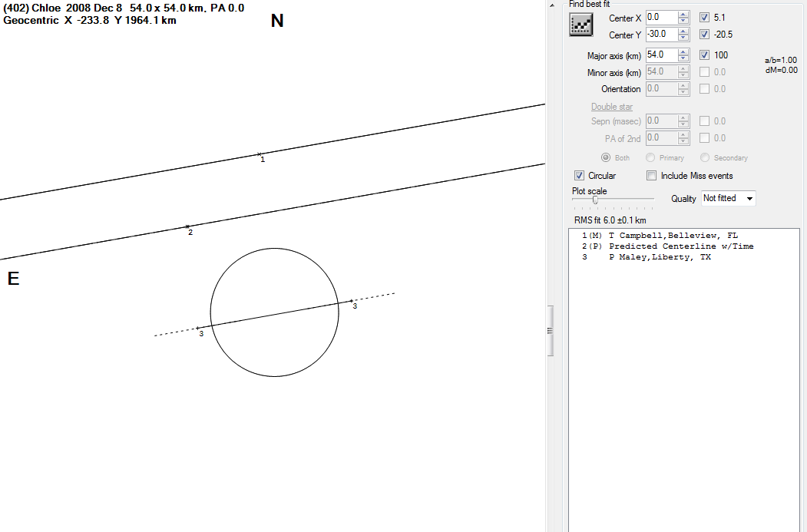
Task: Toggle the Center Y fit checkbox
Action: pyautogui.click(x=705, y=35)
